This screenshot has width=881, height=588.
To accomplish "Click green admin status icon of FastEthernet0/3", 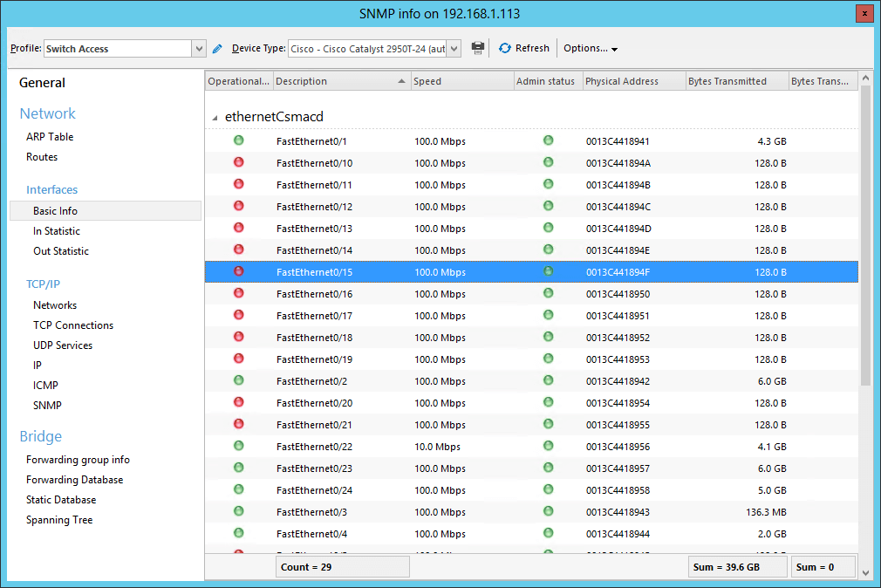I will point(549,511).
